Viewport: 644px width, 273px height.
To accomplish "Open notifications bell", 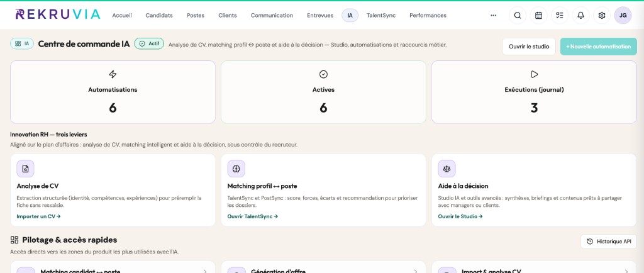I will (x=580, y=16).
